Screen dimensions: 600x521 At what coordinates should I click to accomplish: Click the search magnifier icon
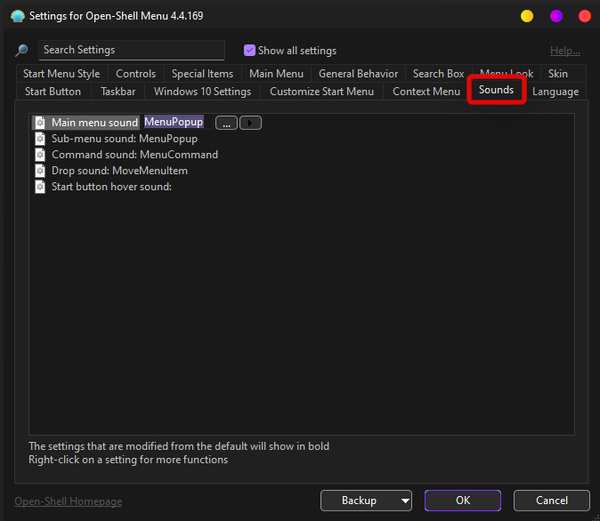coord(21,51)
